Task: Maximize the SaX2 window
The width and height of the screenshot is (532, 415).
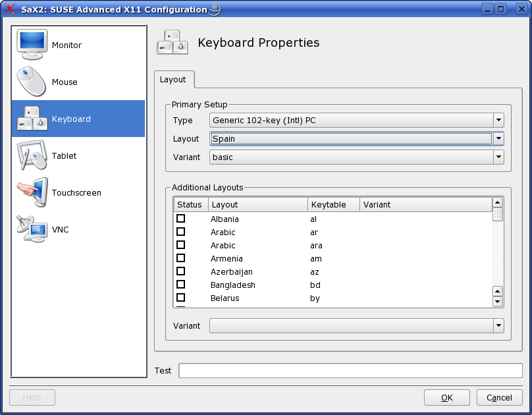Action: tap(501, 9)
